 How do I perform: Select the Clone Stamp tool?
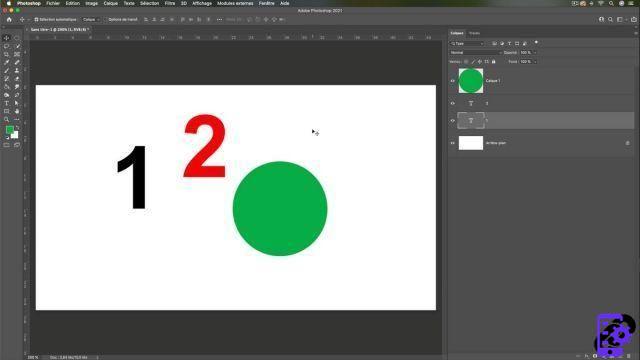tap(17, 71)
